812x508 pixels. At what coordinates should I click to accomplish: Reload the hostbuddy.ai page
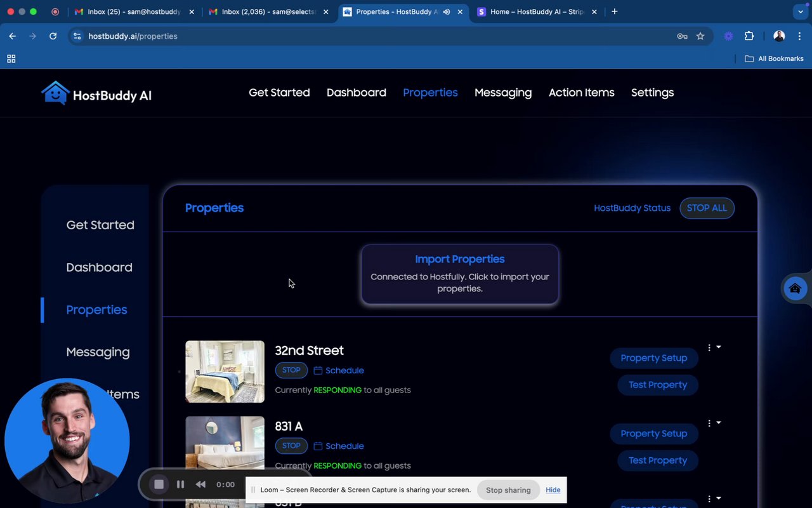pos(53,36)
